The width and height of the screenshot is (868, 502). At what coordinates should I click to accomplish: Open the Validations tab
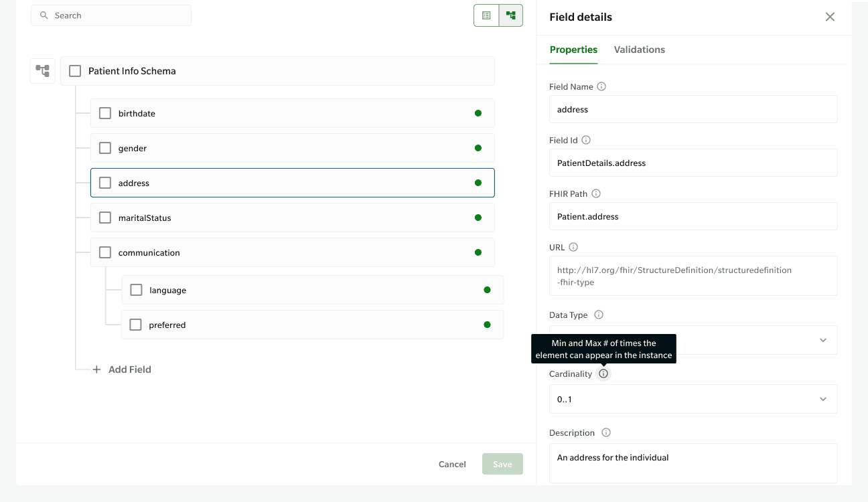pyautogui.click(x=640, y=50)
